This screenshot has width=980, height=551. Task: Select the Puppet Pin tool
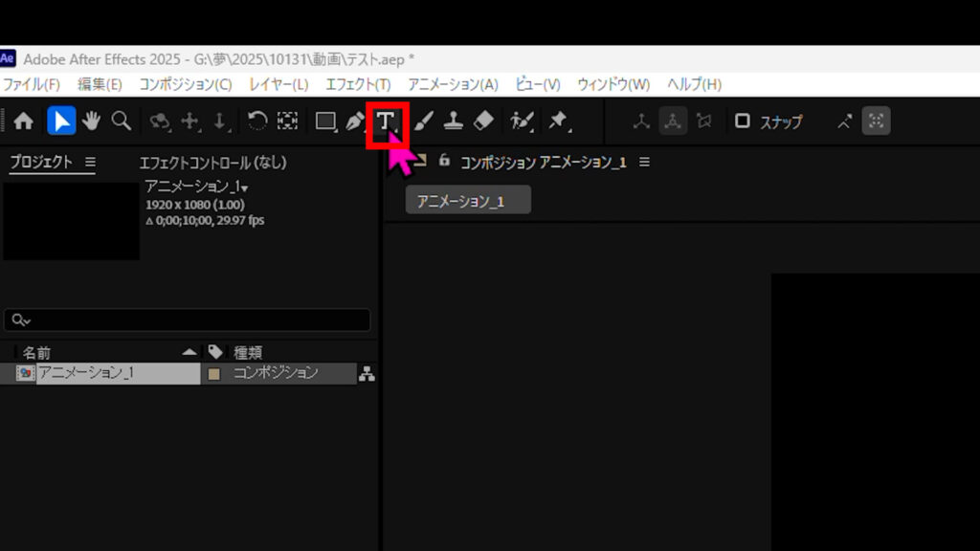pos(558,121)
